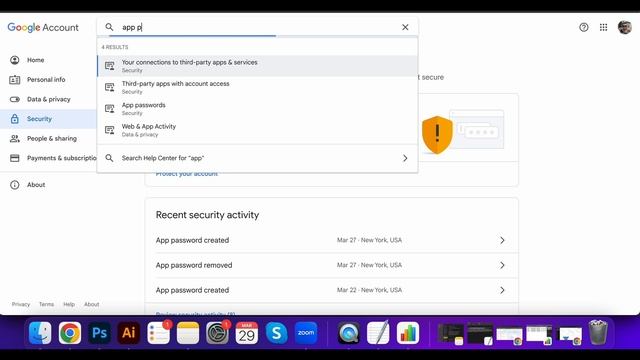
Task: Click icon beside App passwords result
Action: [x=109, y=109]
